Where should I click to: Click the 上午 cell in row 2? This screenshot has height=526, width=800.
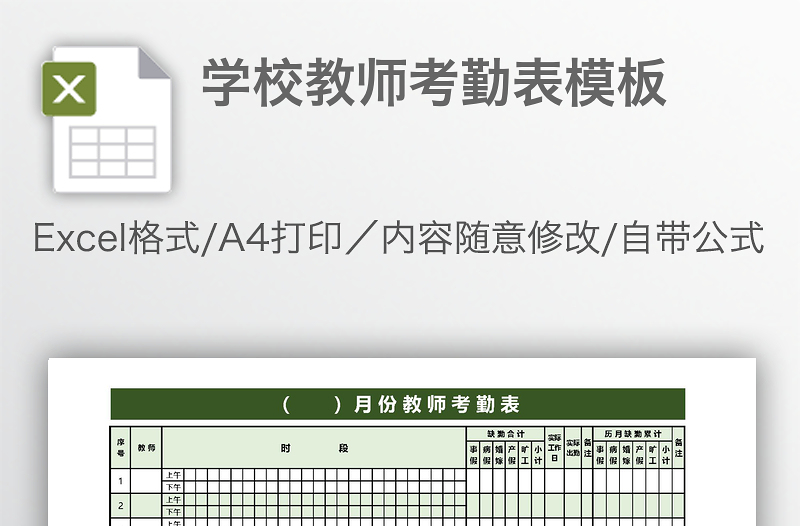[x=173, y=499]
